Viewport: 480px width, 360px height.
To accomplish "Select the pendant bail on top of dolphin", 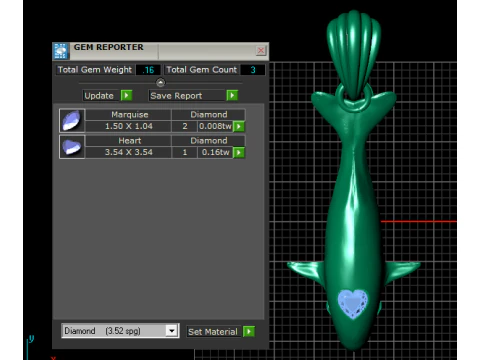I will coord(354,53).
